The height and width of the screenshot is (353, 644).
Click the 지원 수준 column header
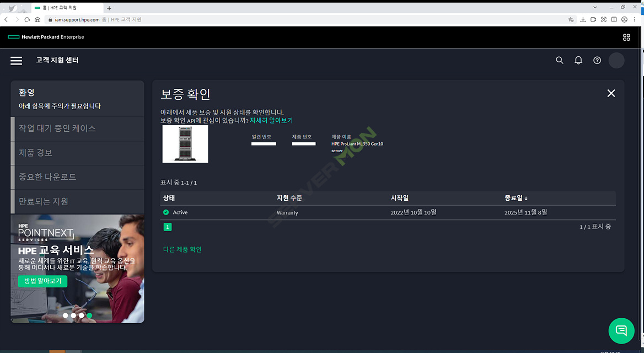[x=289, y=198]
